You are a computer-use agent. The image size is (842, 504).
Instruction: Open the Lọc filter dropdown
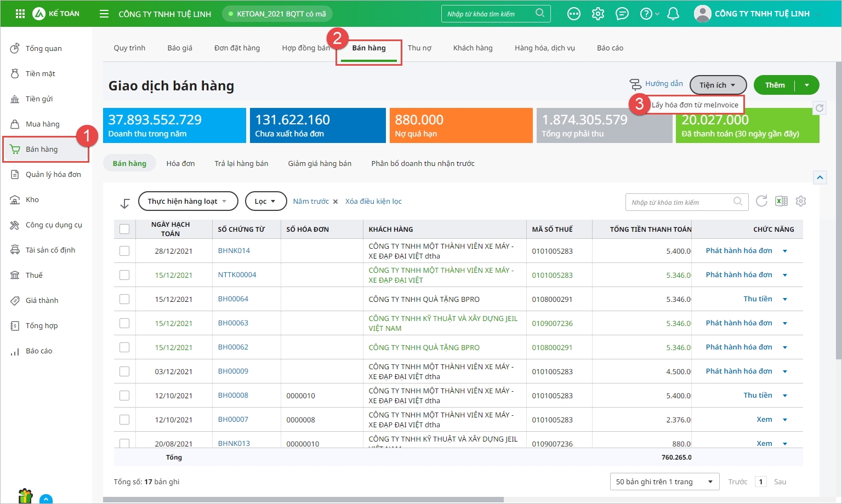pyautogui.click(x=266, y=201)
